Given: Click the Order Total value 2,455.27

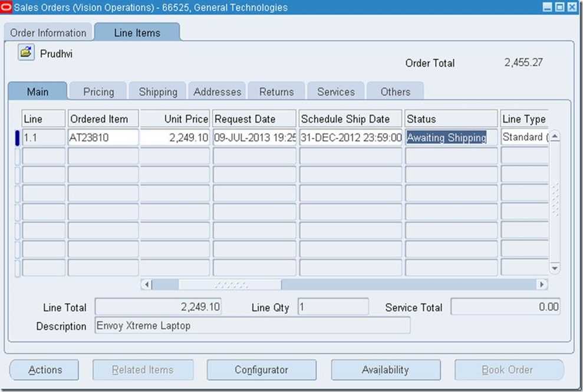Looking at the screenshot, I should pyautogui.click(x=523, y=62).
